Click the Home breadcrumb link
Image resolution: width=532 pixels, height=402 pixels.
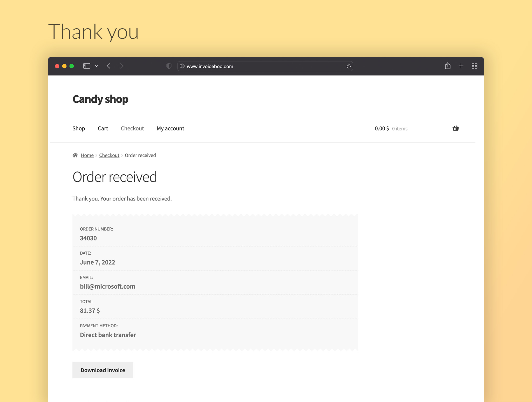[x=87, y=155]
